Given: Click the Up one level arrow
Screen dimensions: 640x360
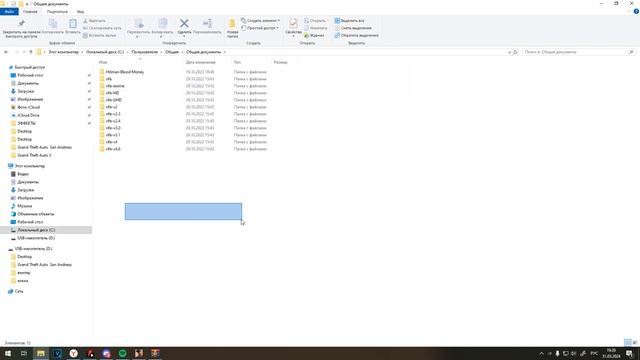Looking at the screenshot, I should [31, 52].
